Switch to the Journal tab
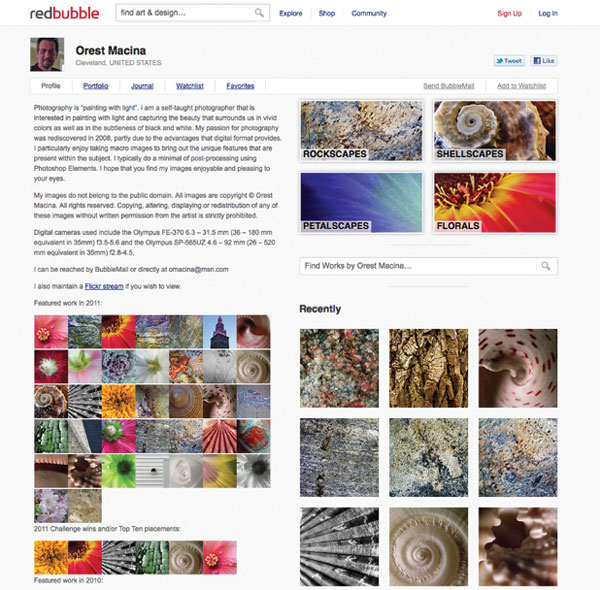This screenshot has height=590, width=600. tap(142, 86)
